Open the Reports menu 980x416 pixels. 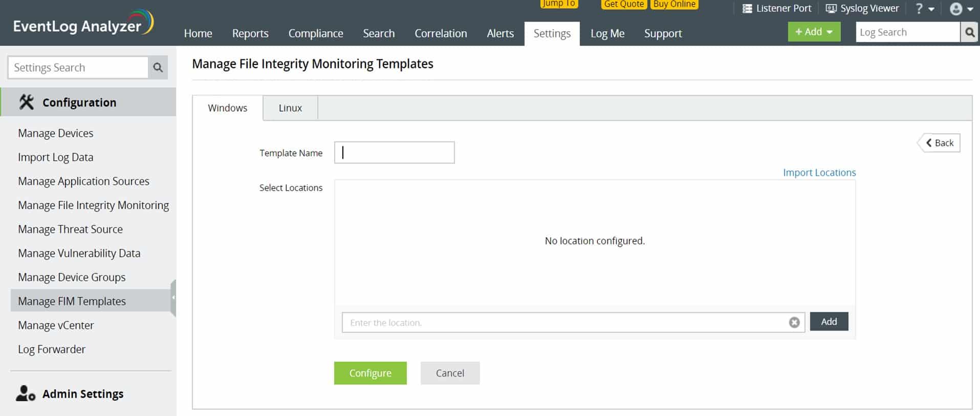(x=250, y=33)
